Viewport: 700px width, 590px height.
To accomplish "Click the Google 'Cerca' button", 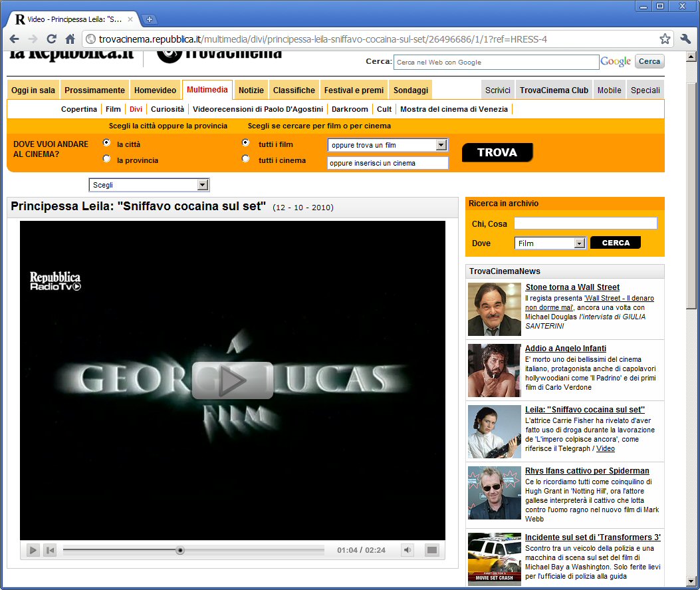I will (x=649, y=61).
